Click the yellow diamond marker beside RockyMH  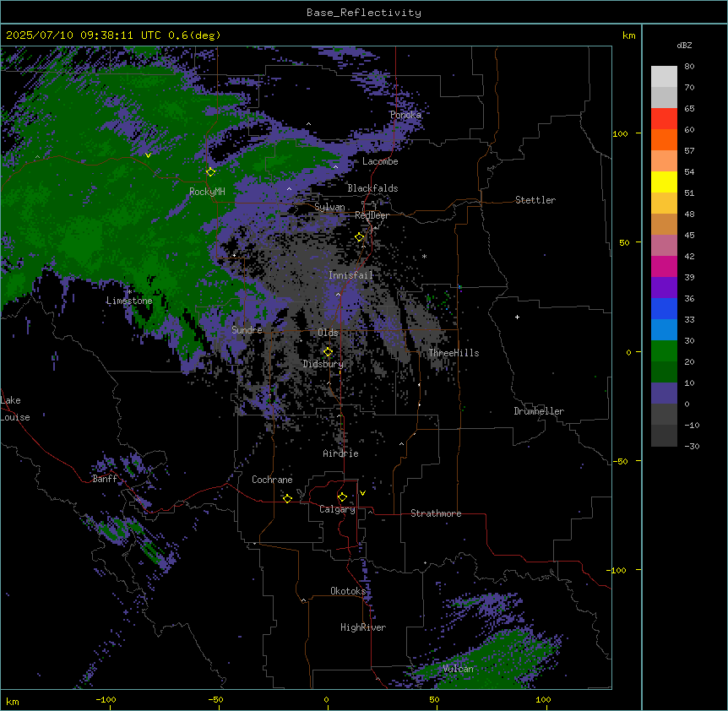211,172
